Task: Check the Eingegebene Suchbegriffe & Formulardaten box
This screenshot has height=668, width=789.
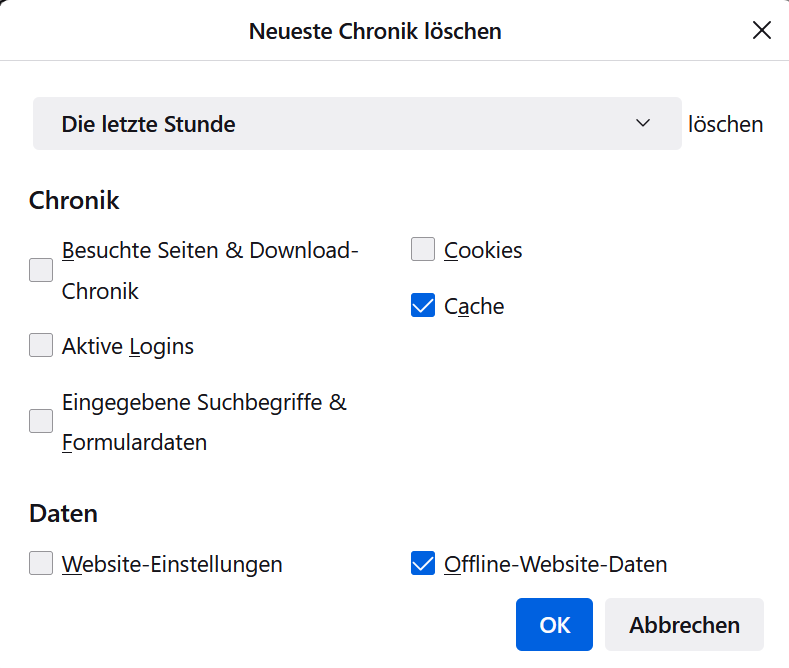Action: [x=41, y=421]
